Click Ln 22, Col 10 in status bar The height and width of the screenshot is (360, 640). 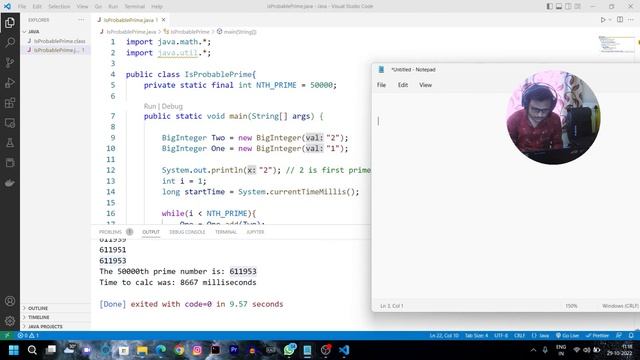click(x=444, y=336)
